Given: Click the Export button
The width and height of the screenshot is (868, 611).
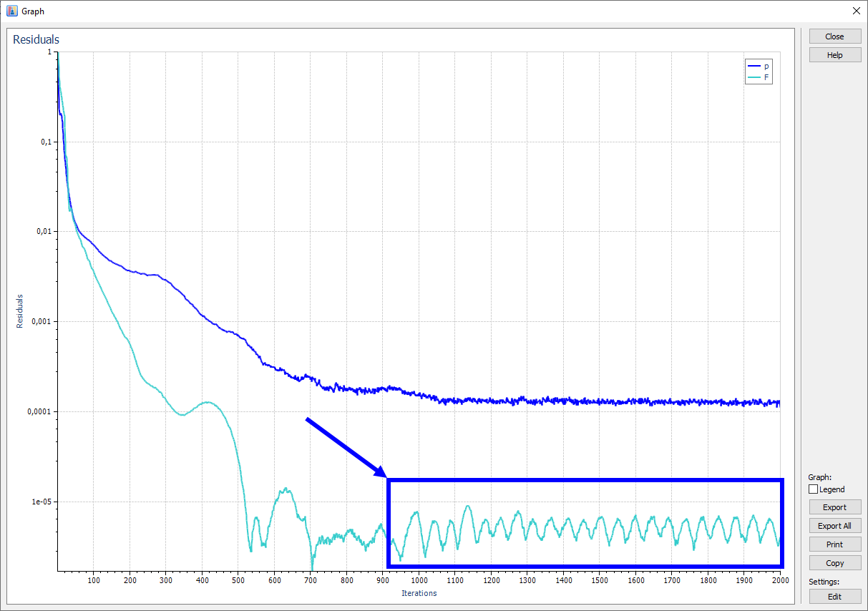Looking at the screenshot, I should coord(834,507).
